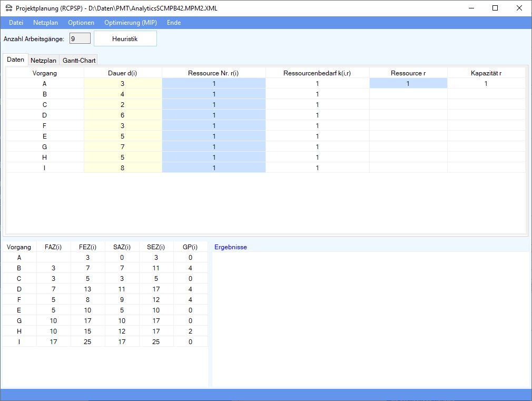Viewport: 532px width, 401px height.
Task: Open the Optimierung (MIP) menu
Action: pos(130,23)
